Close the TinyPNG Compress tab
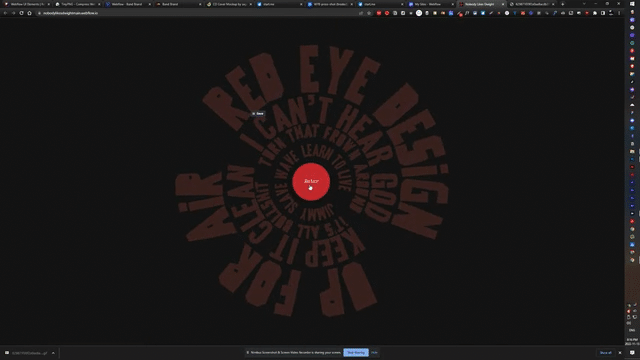640x360 pixels. 99,4
